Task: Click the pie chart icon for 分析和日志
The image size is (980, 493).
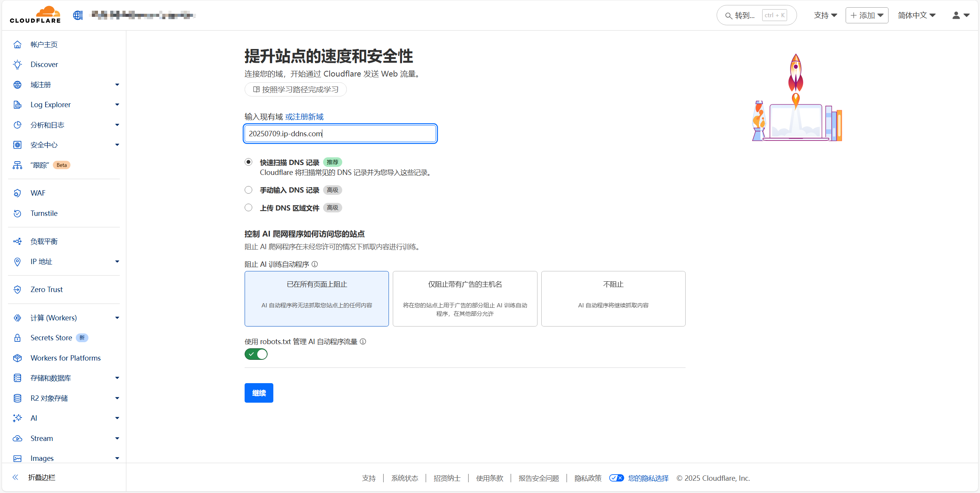Action: 17,125
